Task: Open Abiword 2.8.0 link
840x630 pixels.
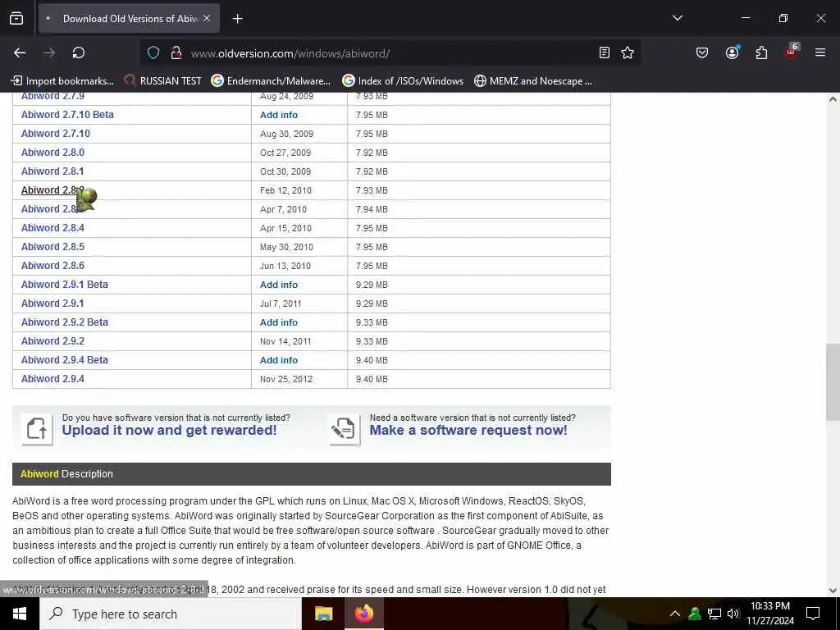Action: (52, 152)
